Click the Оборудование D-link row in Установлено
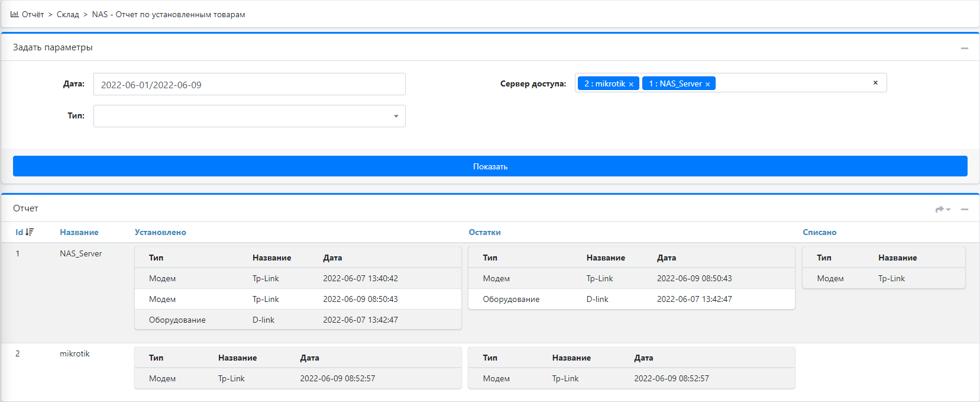Image resolution: width=980 pixels, height=402 pixels. [297, 320]
